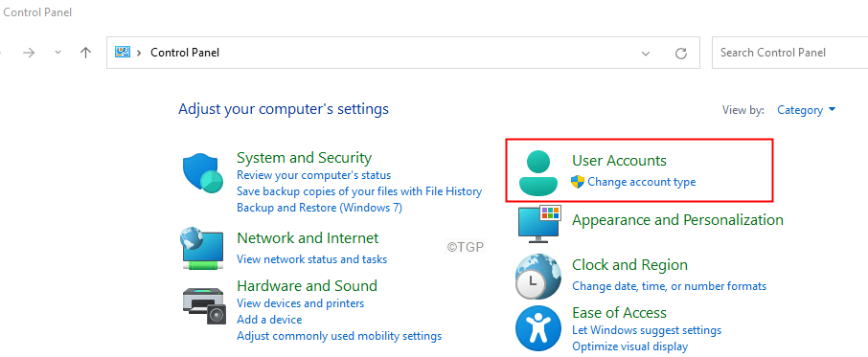Screen dimensions: 868x357
Task: Click Change date, time, or number formats
Action: [670, 286]
